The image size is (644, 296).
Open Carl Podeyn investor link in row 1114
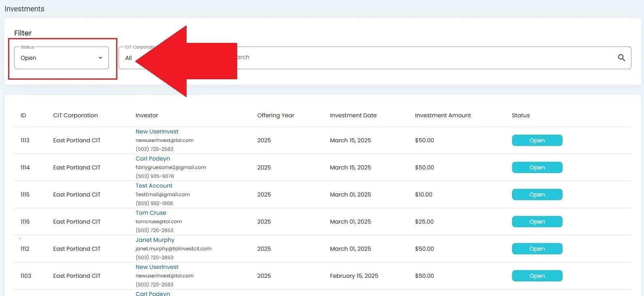click(x=153, y=159)
